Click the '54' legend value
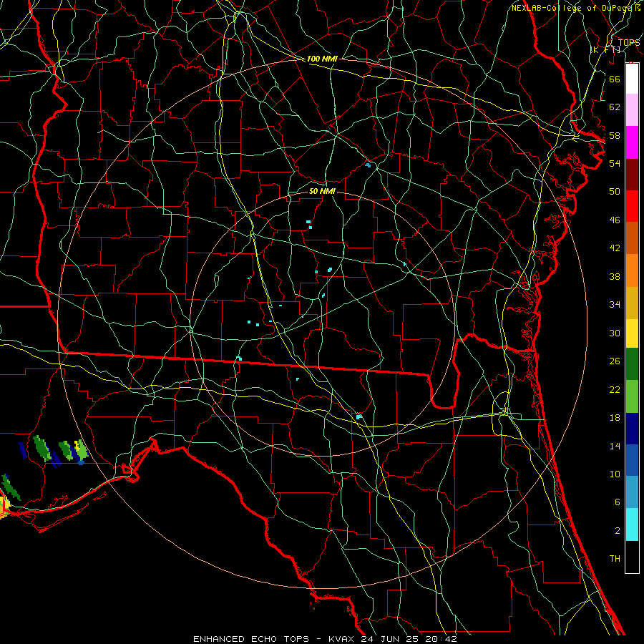Screen dimensions: 644x644 615,163
